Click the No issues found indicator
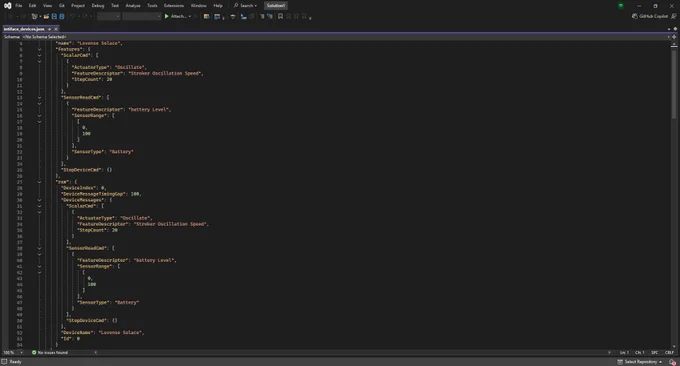This screenshot has width=680, height=366. [x=50, y=353]
